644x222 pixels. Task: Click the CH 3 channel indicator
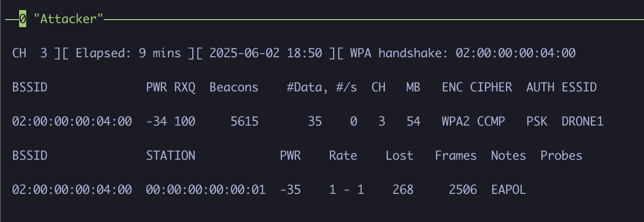tap(30, 53)
